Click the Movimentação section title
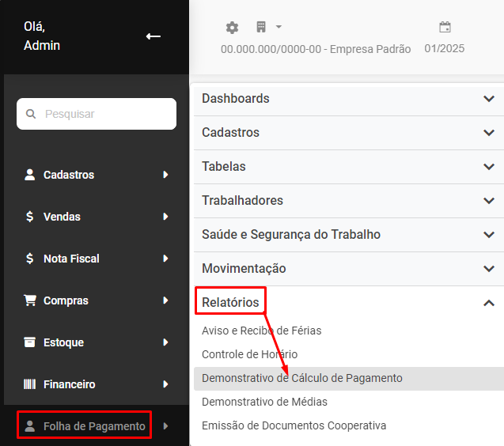 244,269
